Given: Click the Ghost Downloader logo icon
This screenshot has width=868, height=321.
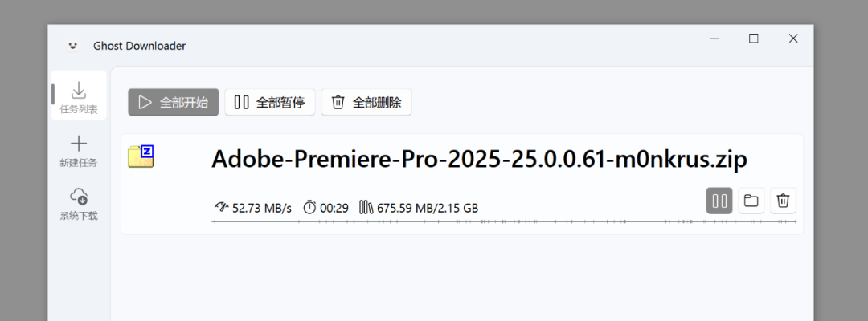Looking at the screenshot, I should [x=72, y=46].
